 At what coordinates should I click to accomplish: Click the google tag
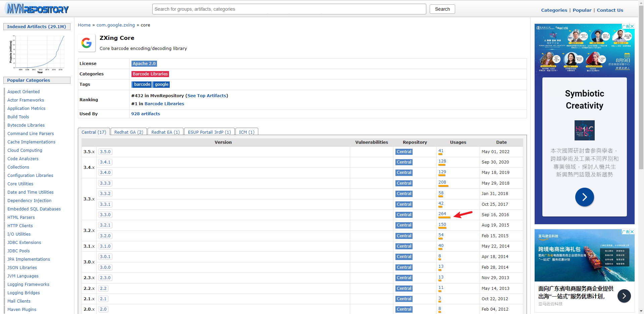(162, 84)
